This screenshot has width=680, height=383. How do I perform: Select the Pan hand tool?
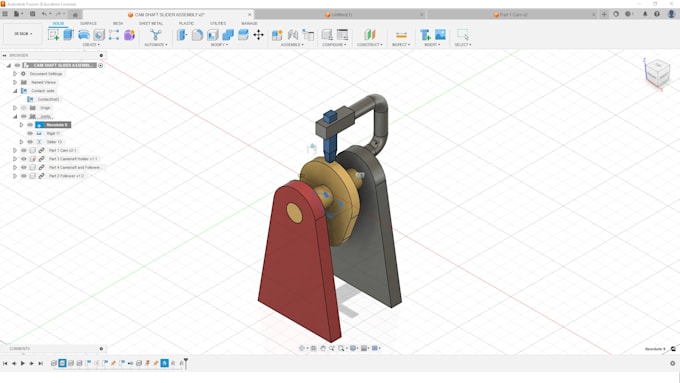pyautogui.click(x=323, y=348)
